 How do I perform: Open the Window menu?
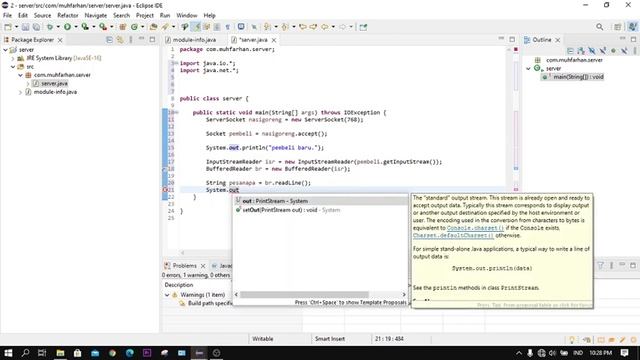point(187,15)
